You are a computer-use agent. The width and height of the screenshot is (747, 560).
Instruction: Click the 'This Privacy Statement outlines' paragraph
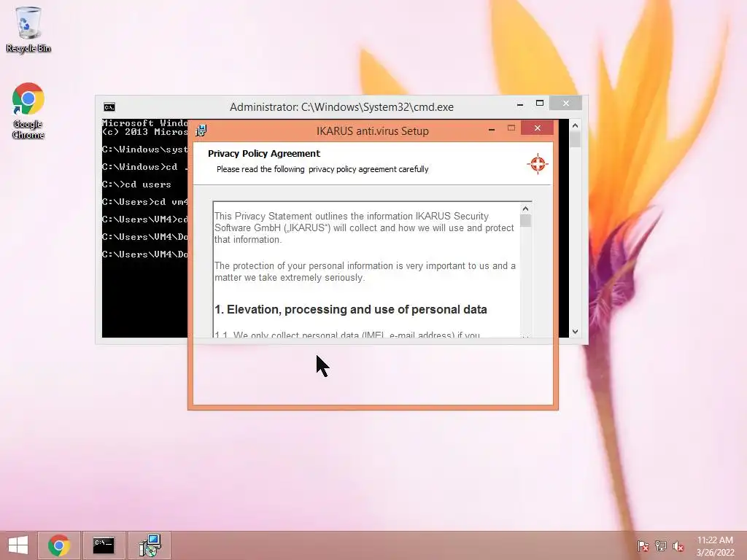tap(365, 227)
